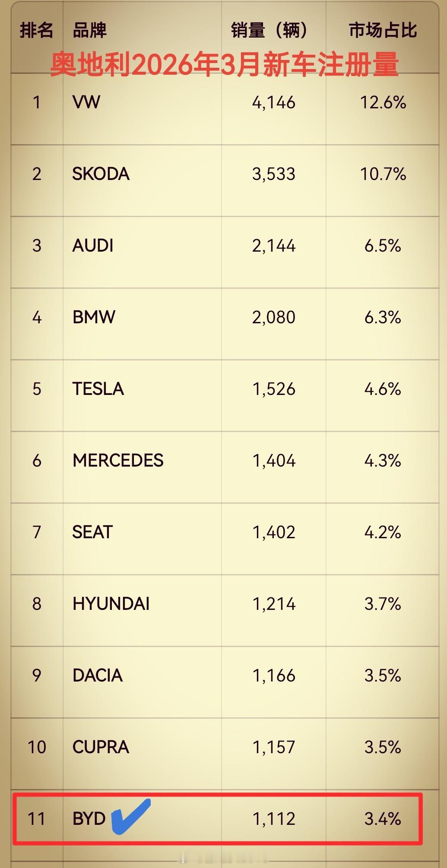Click the blue checkmark next to BYD
Screen dimensions: 447x868
[131, 816]
